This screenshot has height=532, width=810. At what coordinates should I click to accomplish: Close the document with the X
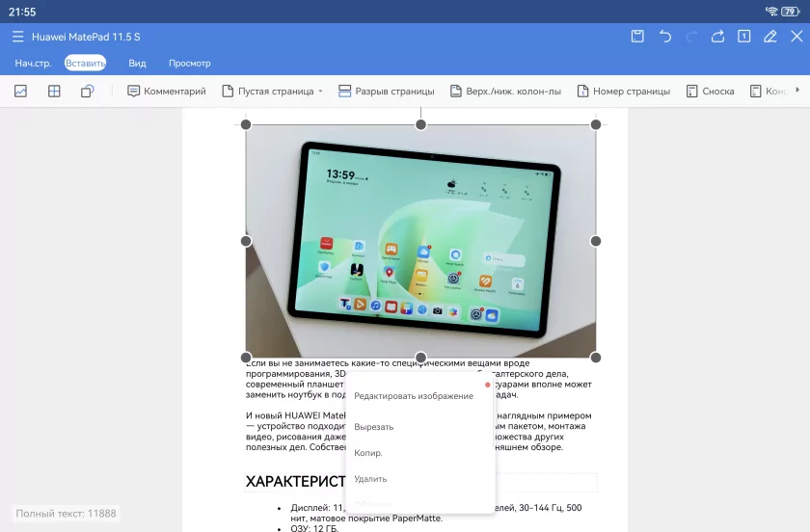tap(796, 37)
